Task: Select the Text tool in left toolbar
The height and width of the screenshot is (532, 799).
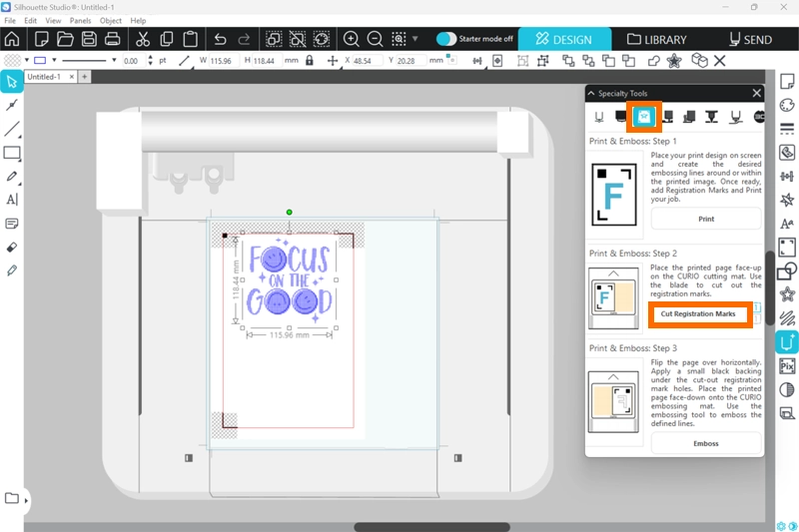Action: 12,200
